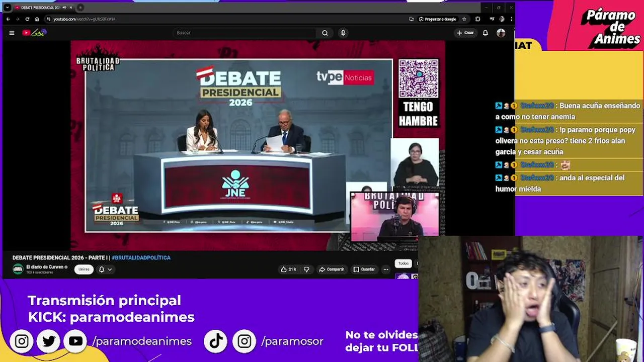Open El diario de Curwen channel name
This screenshot has width=644, height=362.
pos(45,267)
